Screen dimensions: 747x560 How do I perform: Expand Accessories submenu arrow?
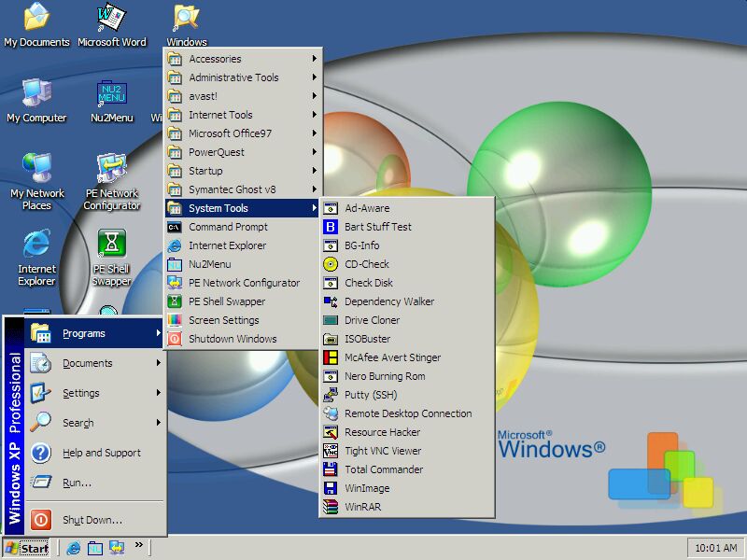coord(315,59)
